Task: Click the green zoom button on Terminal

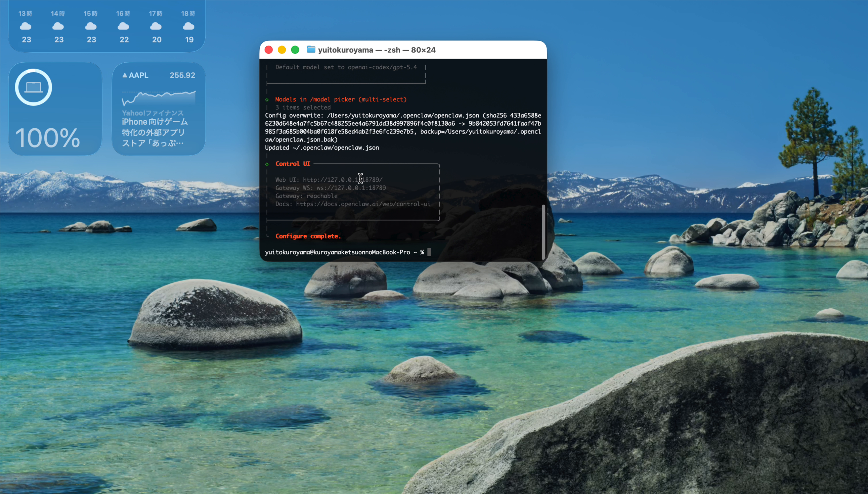Action: pyautogui.click(x=295, y=49)
